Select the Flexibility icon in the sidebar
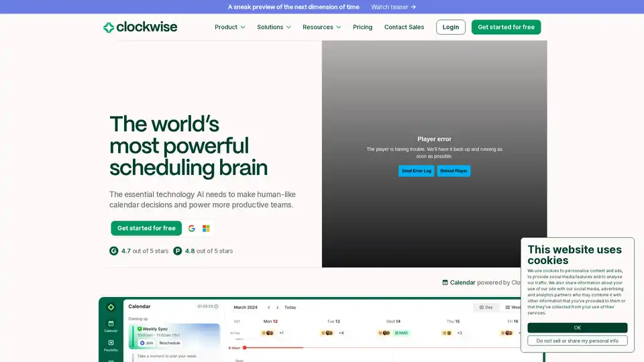The height and width of the screenshot is (362, 644). 111,345
